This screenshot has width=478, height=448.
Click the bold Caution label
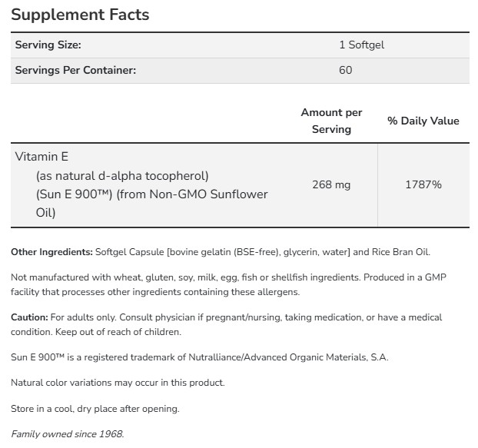[28, 317]
